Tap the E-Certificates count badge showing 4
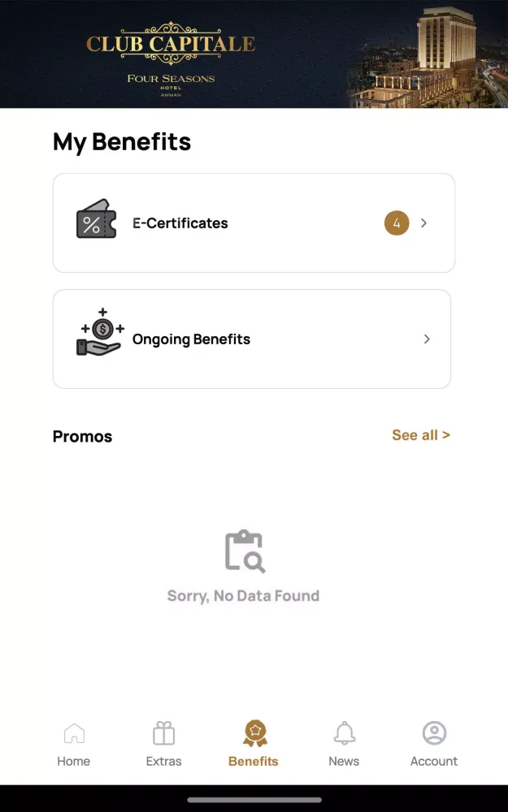 [x=397, y=223]
